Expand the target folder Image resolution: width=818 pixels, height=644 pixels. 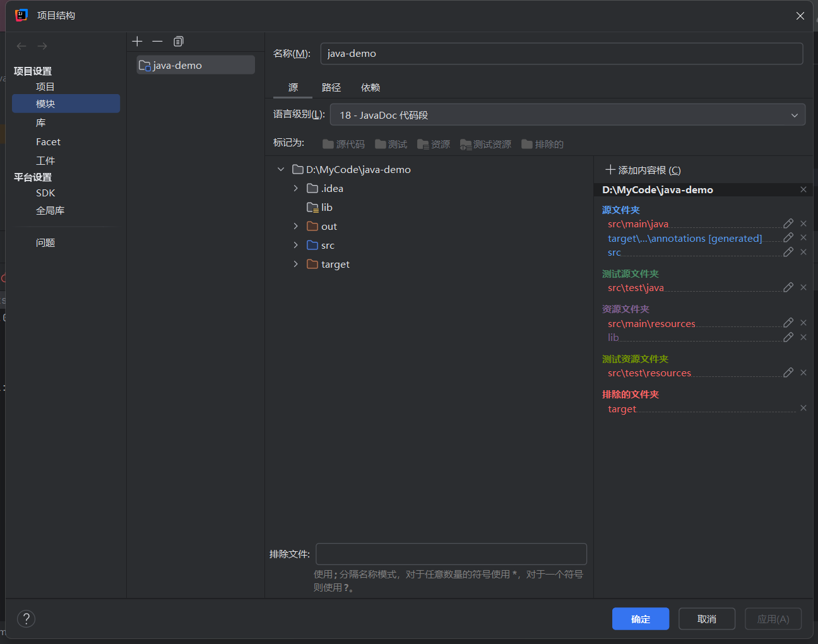point(295,264)
